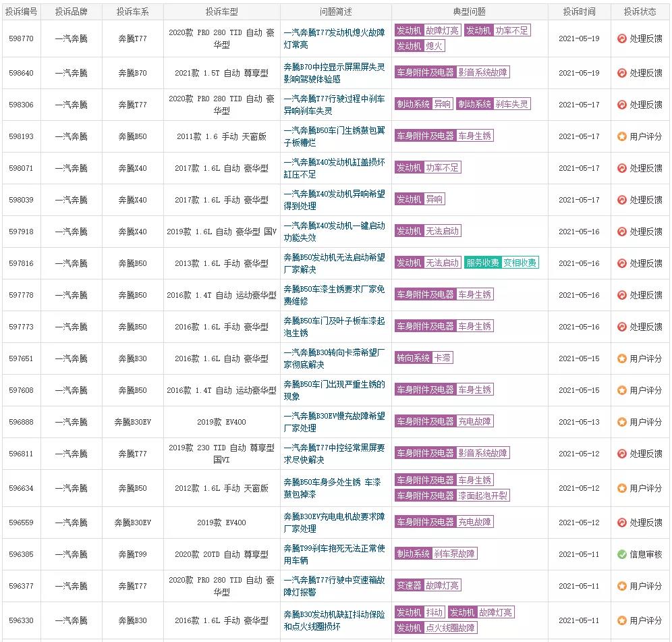Click complaint number 596385
The height and width of the screenshot is (642, 672).
point(21,554)
